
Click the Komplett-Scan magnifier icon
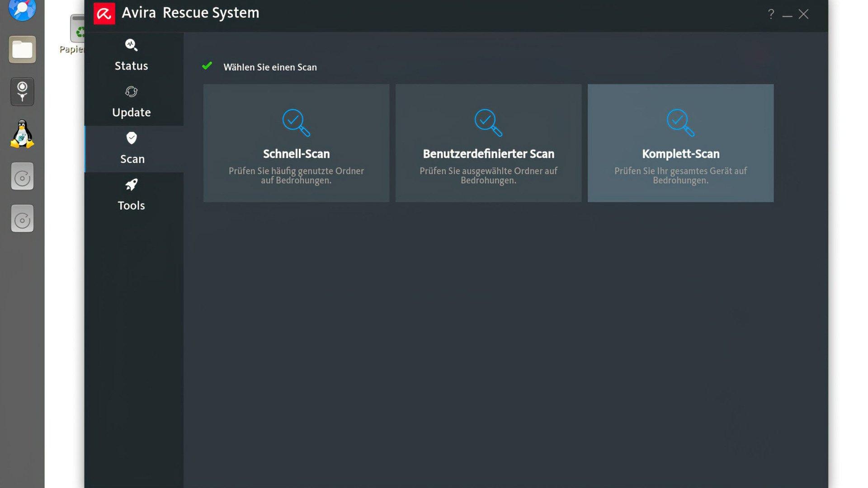point(680,122)
